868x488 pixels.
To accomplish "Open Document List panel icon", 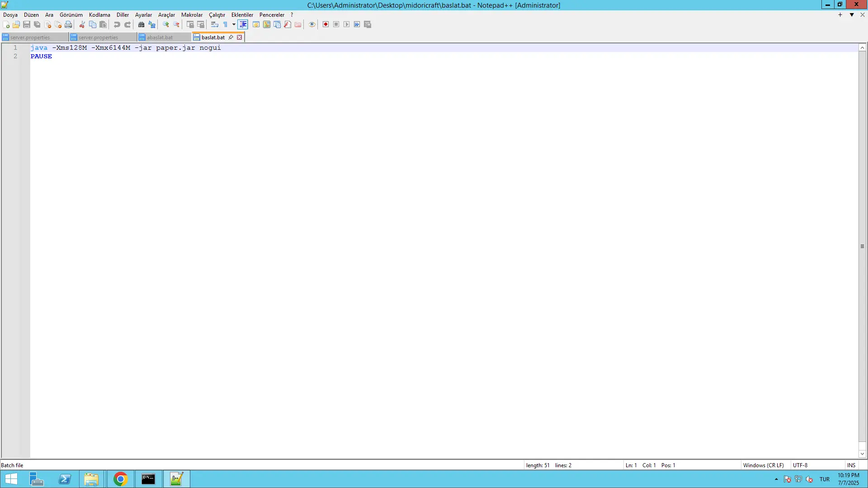I will coord(277,24).
